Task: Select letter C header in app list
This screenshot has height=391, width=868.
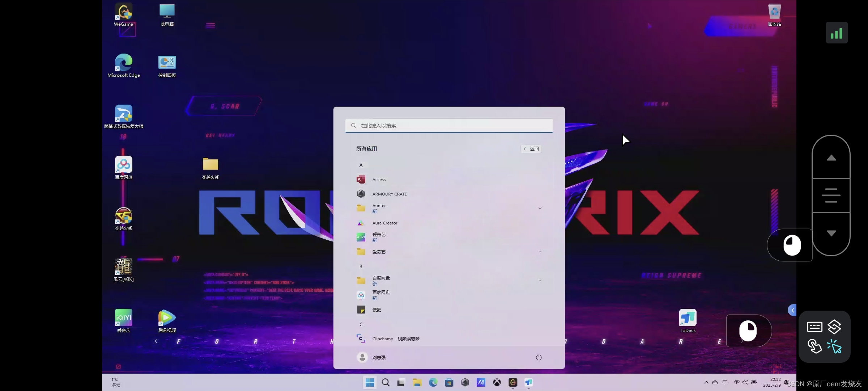Action: pos(361,324)
